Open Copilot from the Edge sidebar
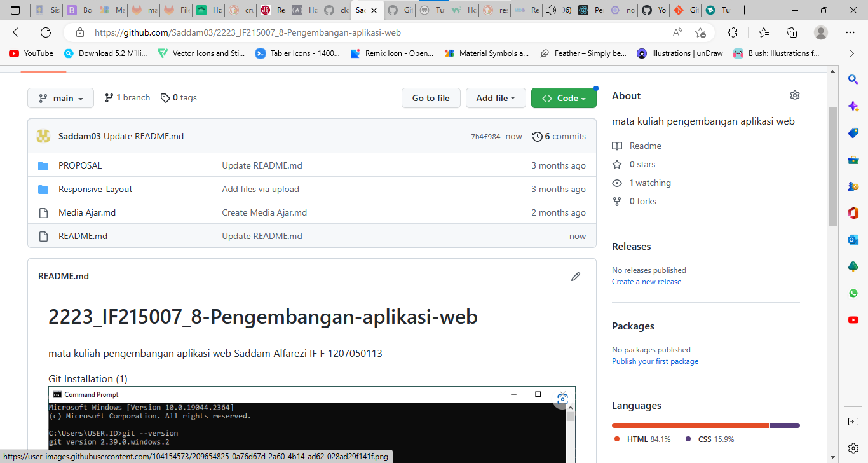The width and height of the screenshot is (868, 463). coord(853,106)
